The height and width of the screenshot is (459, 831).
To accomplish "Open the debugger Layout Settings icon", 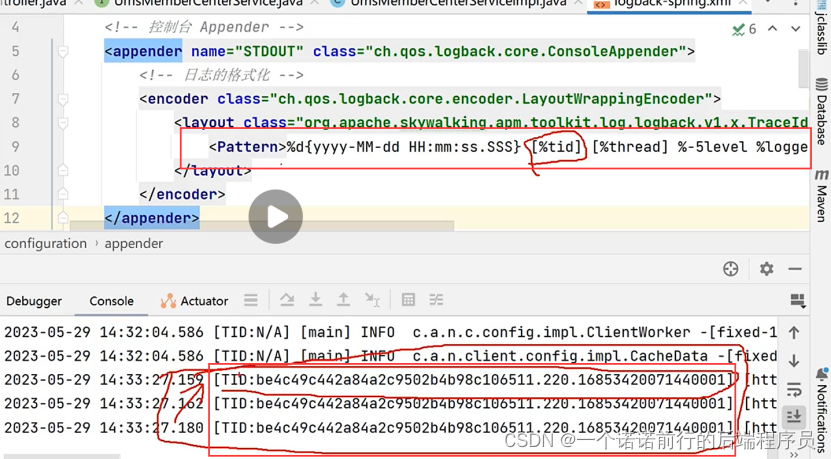I will point(798,301).
